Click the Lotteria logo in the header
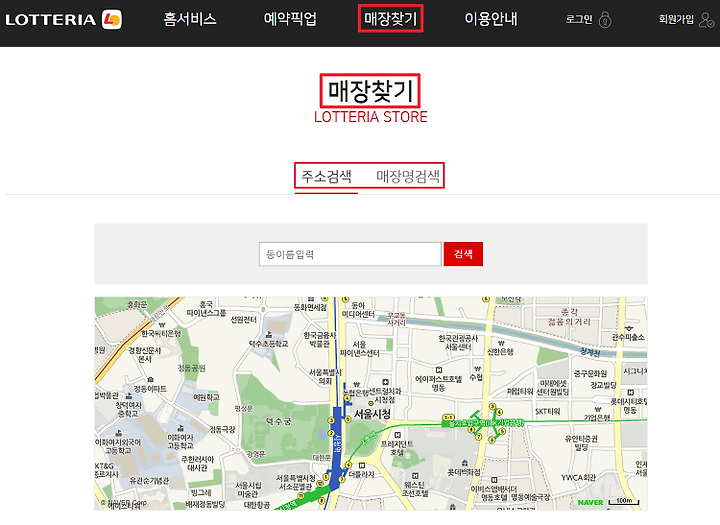 click(63, 19)
